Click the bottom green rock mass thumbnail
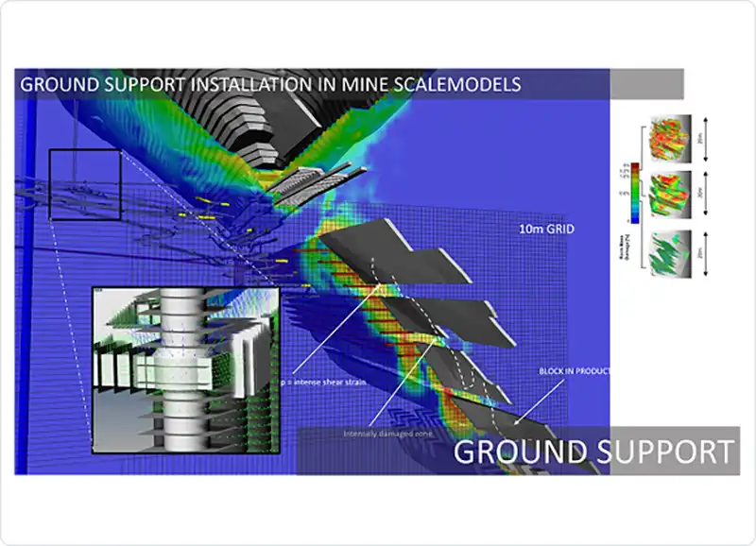 [x=669, y=253]
